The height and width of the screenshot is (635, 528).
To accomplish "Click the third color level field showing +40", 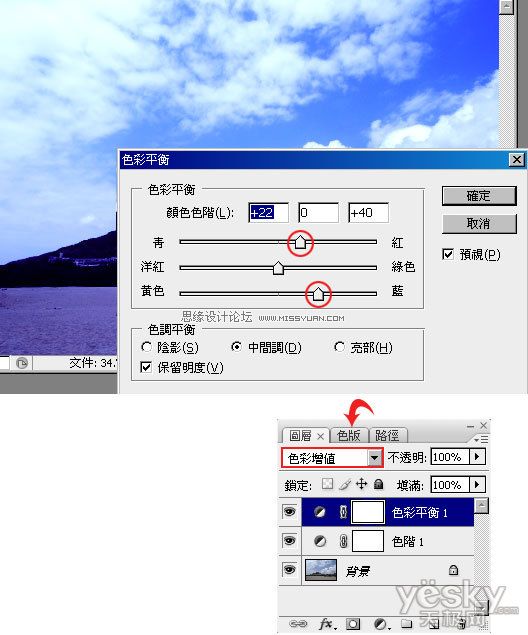I will click(368, 213).
